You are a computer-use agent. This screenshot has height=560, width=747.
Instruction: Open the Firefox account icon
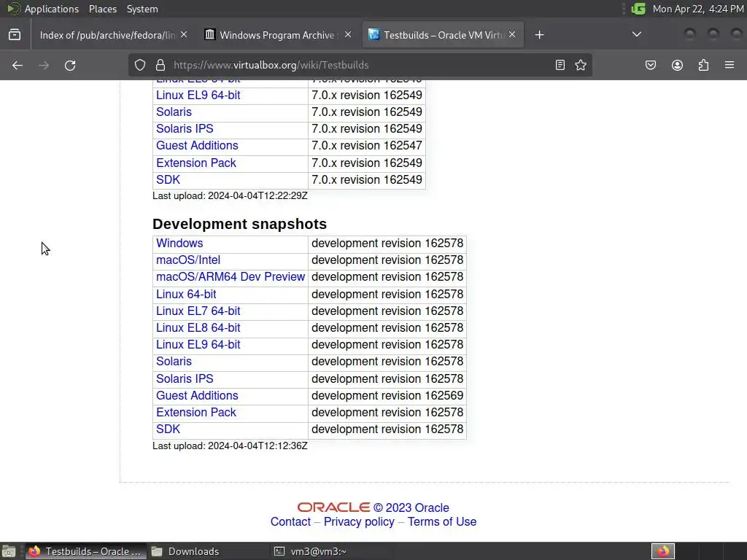point(677,65)
